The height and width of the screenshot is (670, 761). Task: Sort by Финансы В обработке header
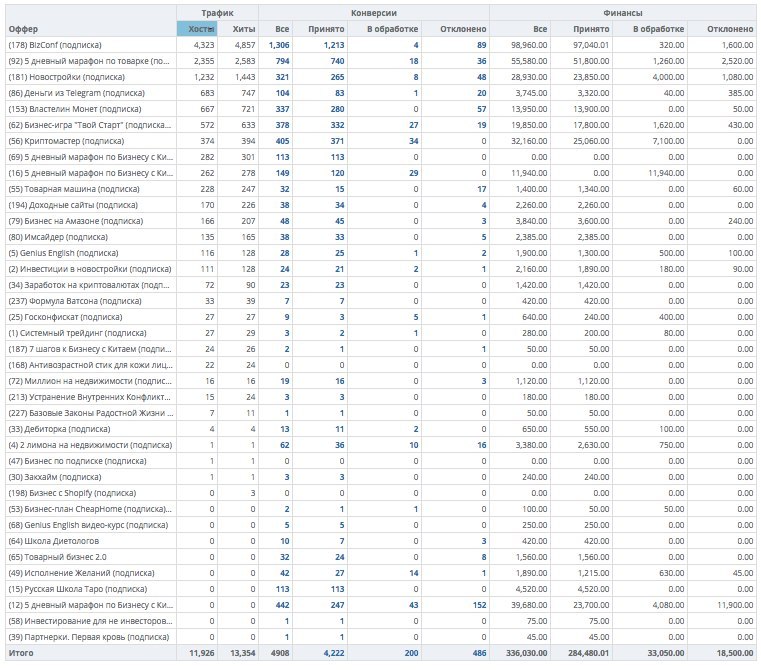[x=659, y=29]
